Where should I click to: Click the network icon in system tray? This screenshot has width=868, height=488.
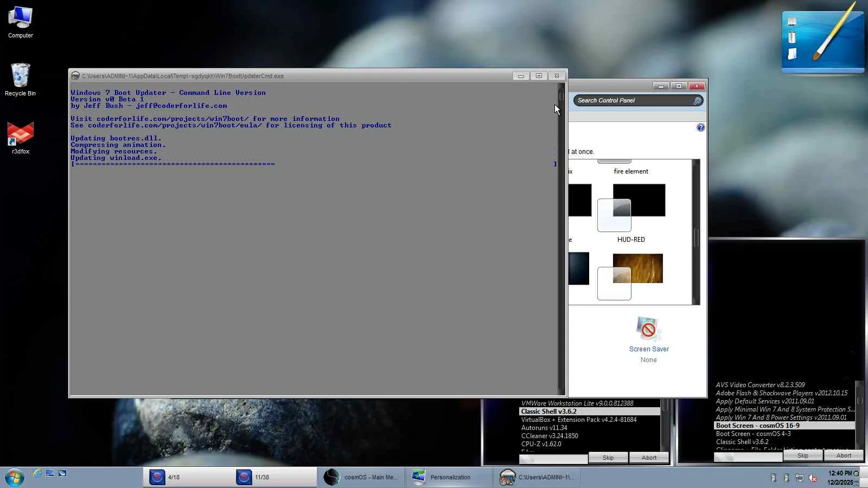click(x=800, y=478)
